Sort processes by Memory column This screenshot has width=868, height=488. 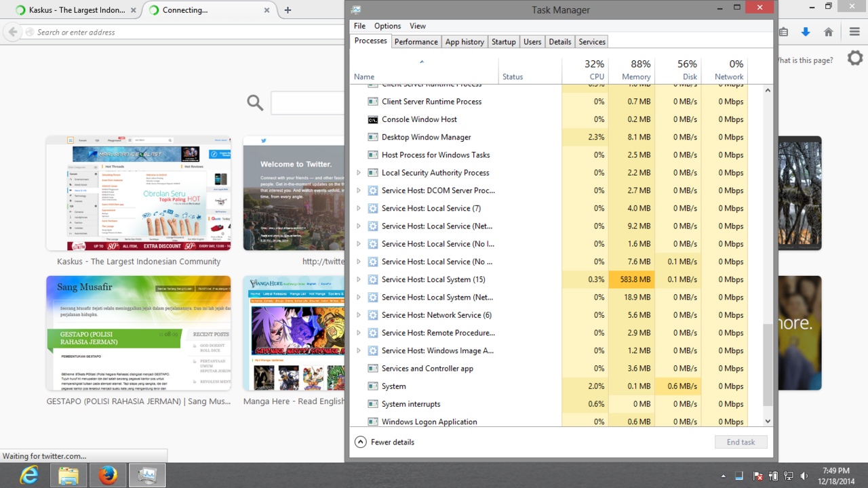click(x=631, y=70)
